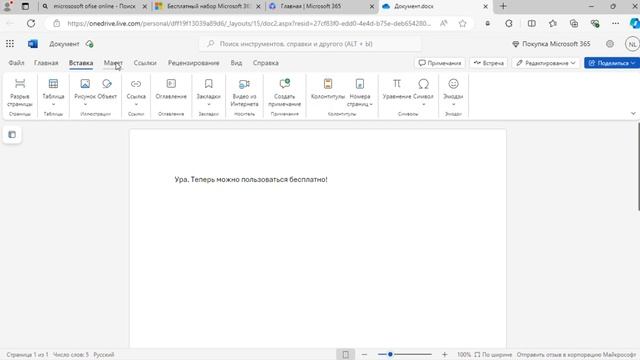Viewport: 640px width, 360px height.
Task: Switch to the Ссылки ribbon tab
Action: point(145,63)
